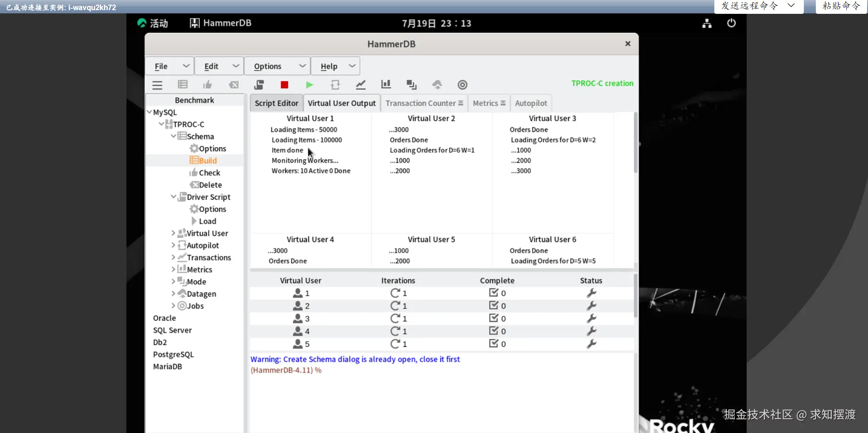Click the bar-chart metrics toolbar icon
Screen dimensions: 868x433
click(x=386, y=84)
